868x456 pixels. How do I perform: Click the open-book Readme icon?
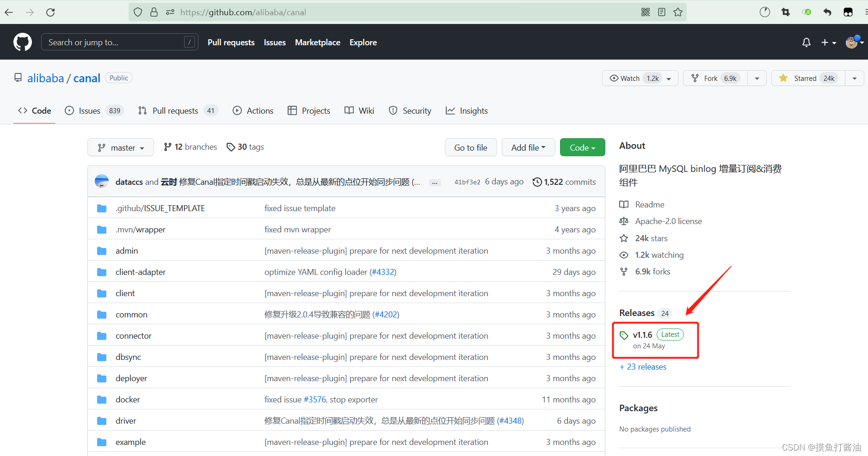[x=624, y=205]
